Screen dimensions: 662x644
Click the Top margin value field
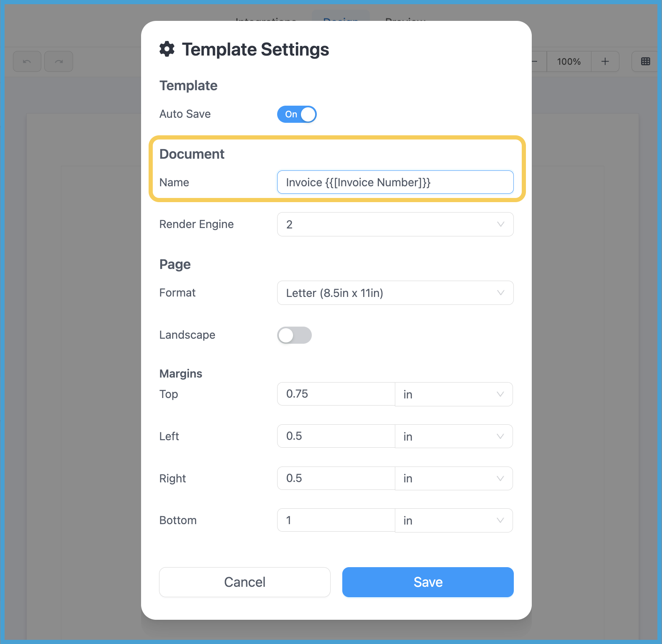click(336, 394)
